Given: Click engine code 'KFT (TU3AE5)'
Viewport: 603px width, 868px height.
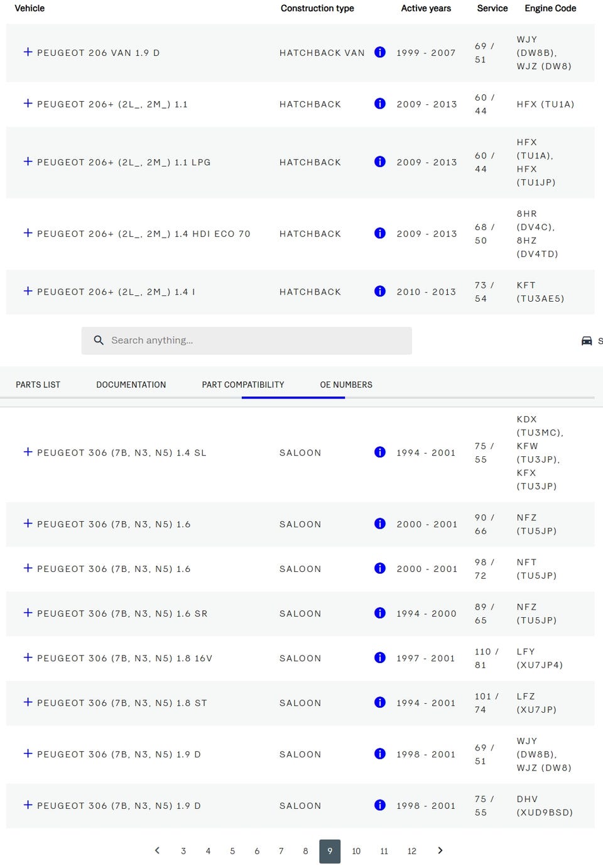Looking at the screenshot, I should point(540,292).
